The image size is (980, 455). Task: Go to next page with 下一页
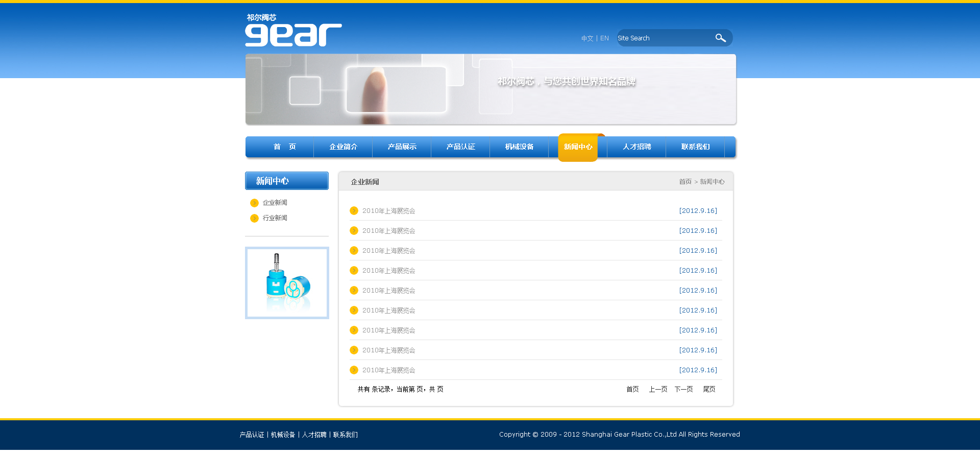683,390
